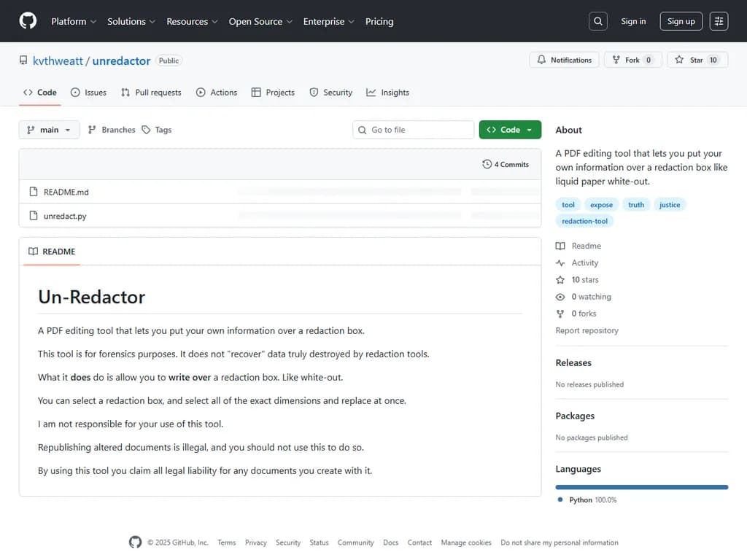Screen dimensions: 747x560
Task: Click the appearance settings icon in header
Action: click(x=719, y=21)
